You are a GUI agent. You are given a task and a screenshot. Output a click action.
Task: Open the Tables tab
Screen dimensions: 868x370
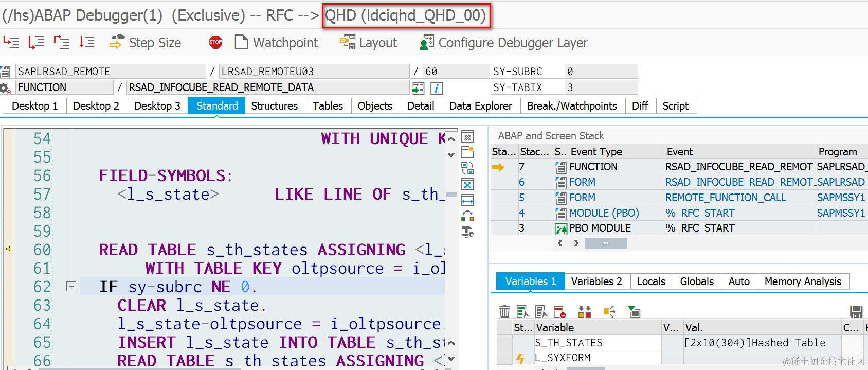[x=328, y=106]
